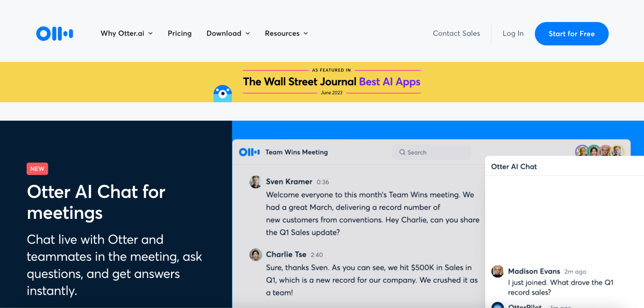Expand the Why Otter.ai dropdown menu
The image size is (644, 308).
[127, 34]
